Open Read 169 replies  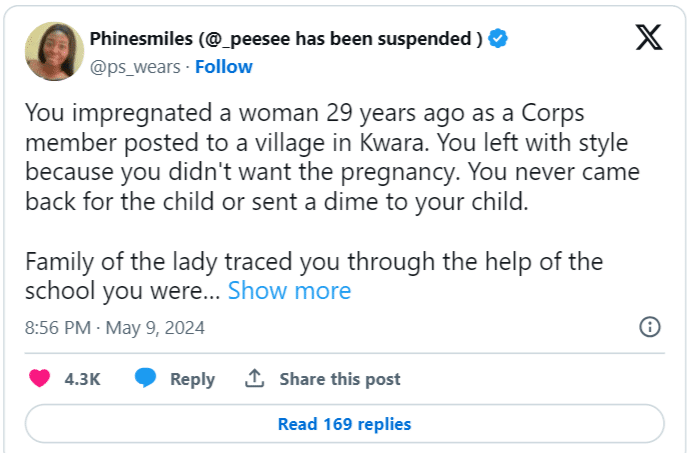click(344, 424)
